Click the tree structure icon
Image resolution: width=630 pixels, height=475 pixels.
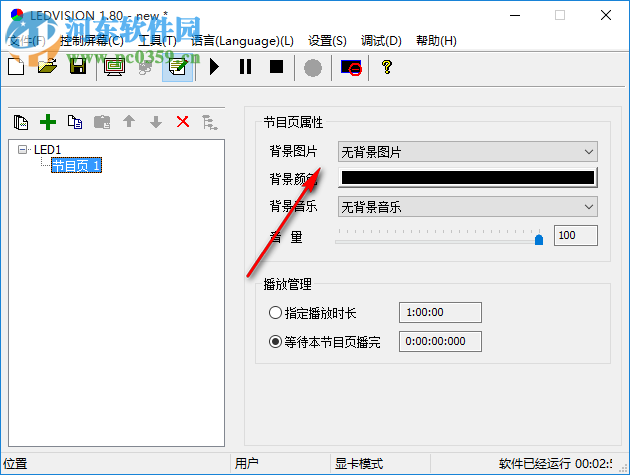[209, 123]
